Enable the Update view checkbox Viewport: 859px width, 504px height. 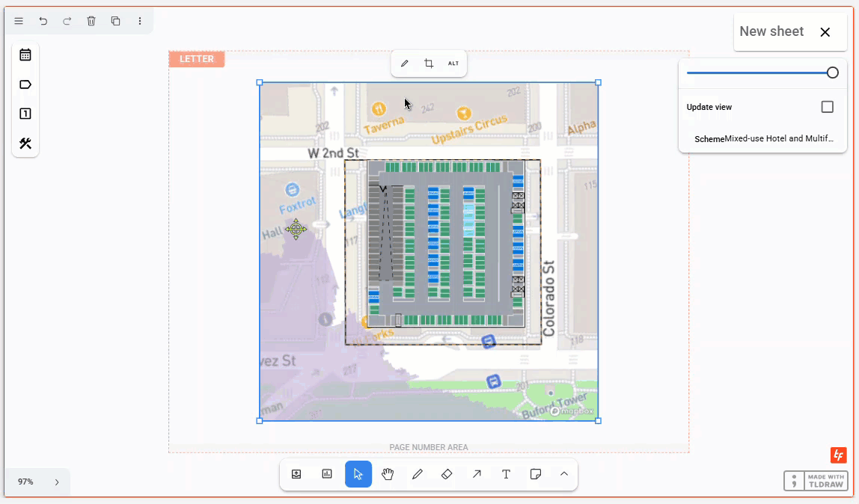(x=827, y=107)
